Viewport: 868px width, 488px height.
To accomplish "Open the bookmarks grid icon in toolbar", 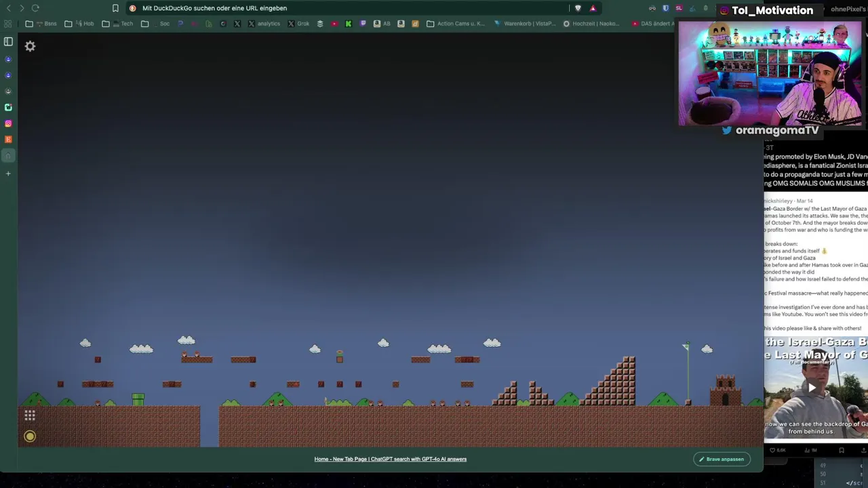I will click(x=8, y=24).
